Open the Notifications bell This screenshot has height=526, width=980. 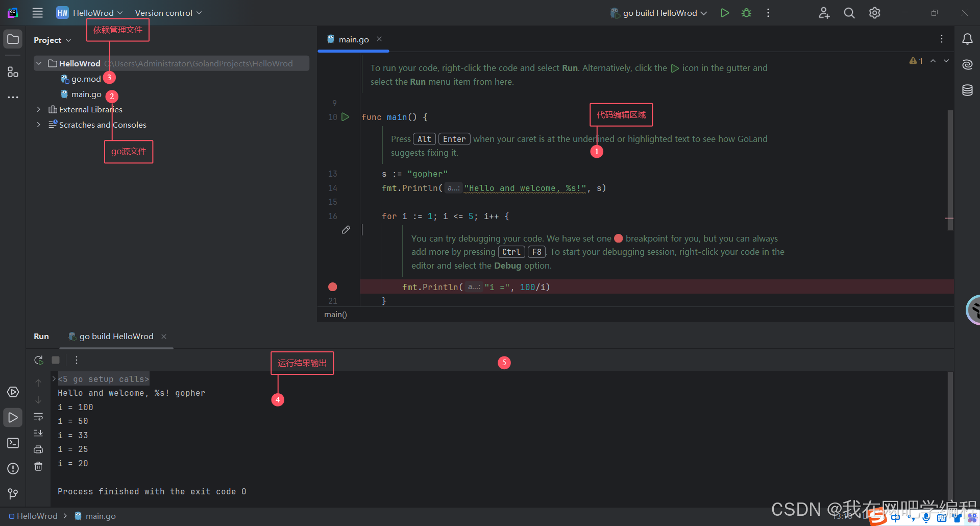(x=967, y=39)
